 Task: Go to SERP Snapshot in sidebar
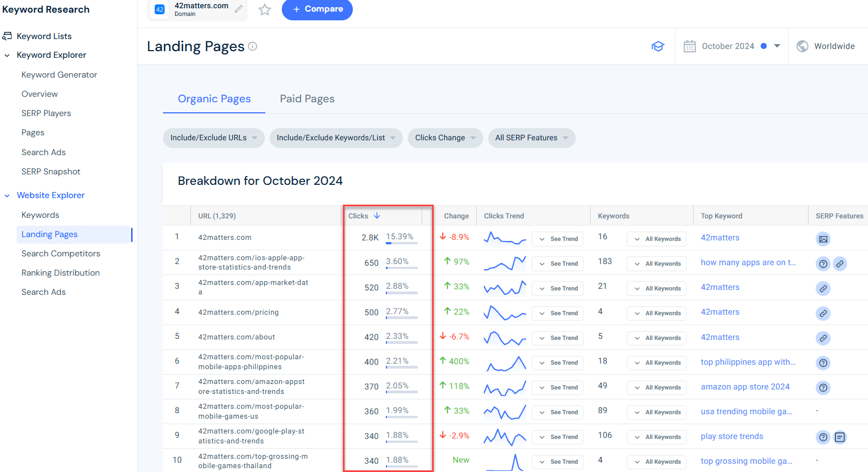[51, 172]
